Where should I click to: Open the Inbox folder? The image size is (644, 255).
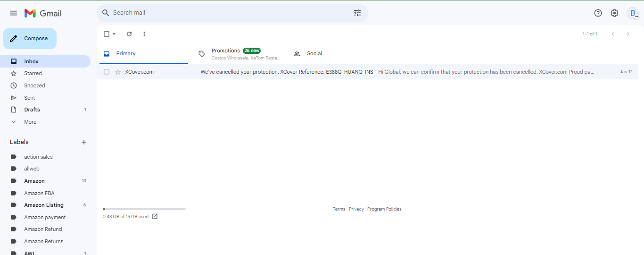point(45,61)
